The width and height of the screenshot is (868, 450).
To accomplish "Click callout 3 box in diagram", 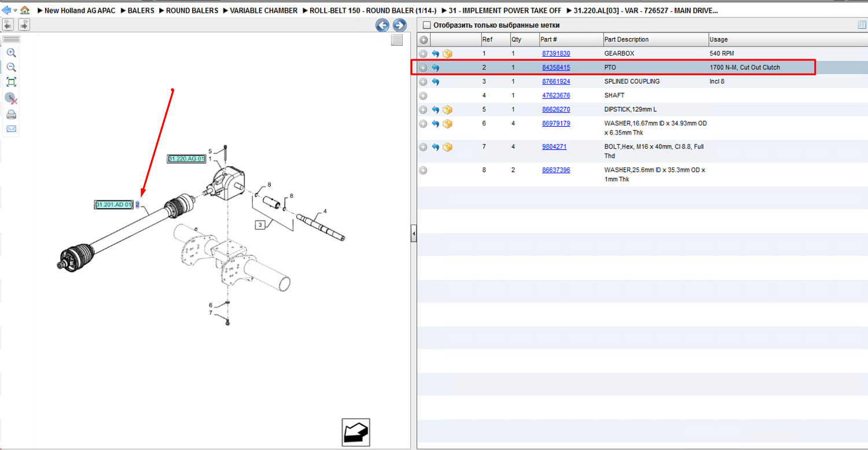I will coord(260,225).
